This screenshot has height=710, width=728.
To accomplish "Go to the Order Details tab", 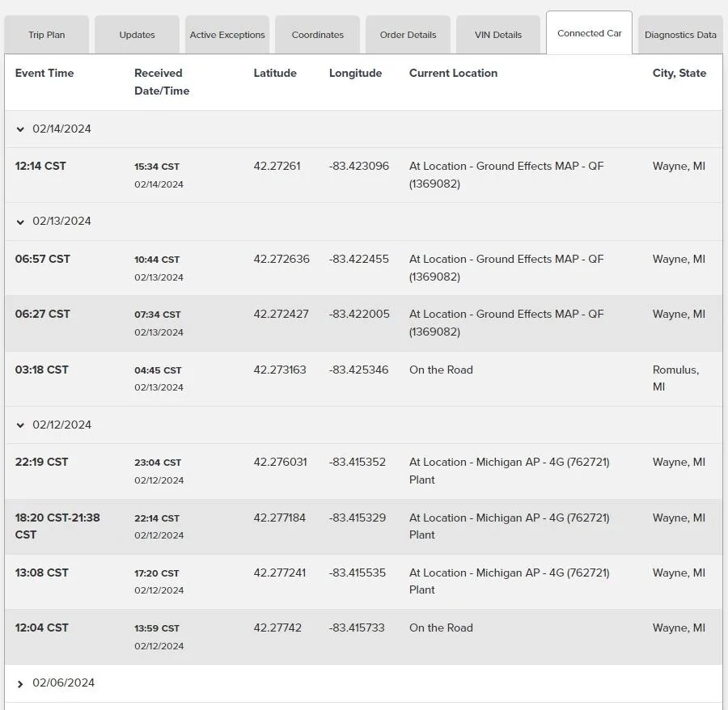I will click(408, 35).
